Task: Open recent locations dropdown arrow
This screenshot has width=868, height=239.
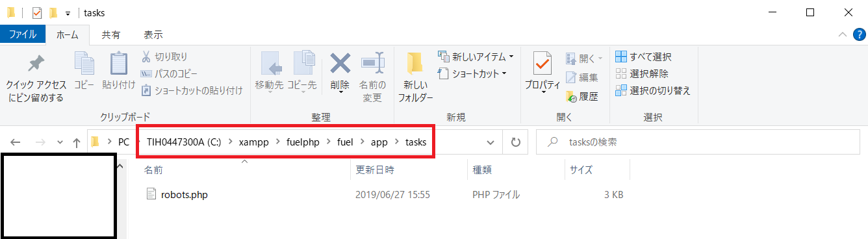Action: point(60,142)
